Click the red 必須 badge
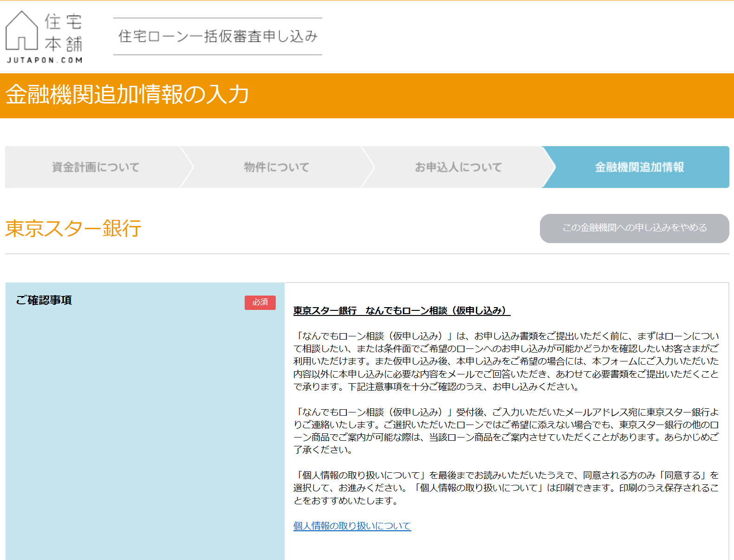 [260, 302]
